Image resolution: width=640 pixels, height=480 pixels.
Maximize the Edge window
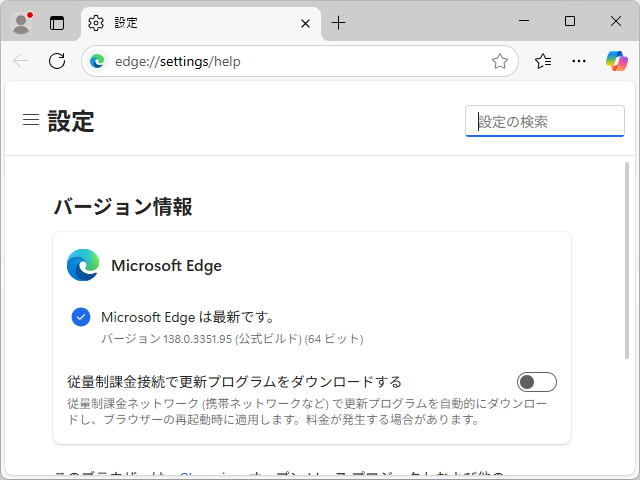click(570, 21)
